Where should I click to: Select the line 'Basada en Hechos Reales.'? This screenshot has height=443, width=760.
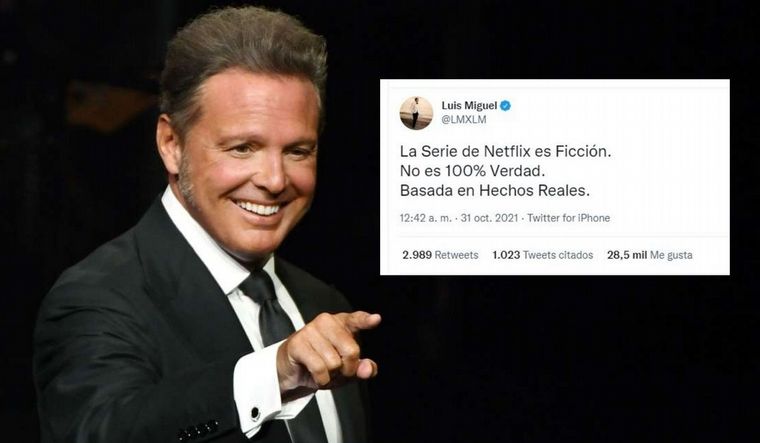[495, 190]
